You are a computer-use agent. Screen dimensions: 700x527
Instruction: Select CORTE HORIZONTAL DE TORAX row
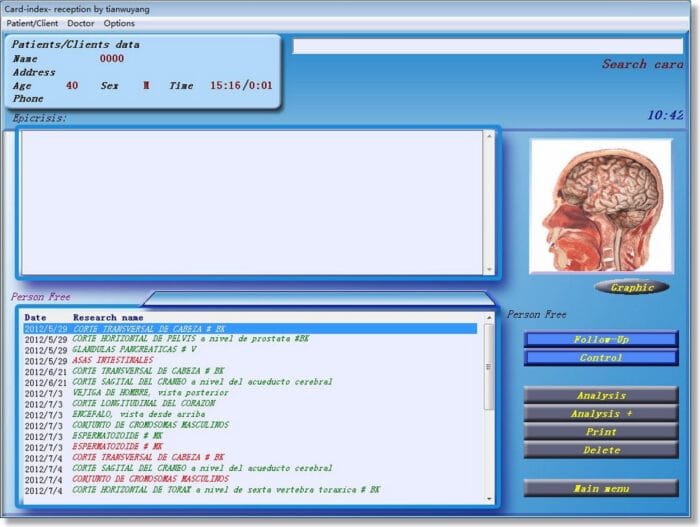250,490
